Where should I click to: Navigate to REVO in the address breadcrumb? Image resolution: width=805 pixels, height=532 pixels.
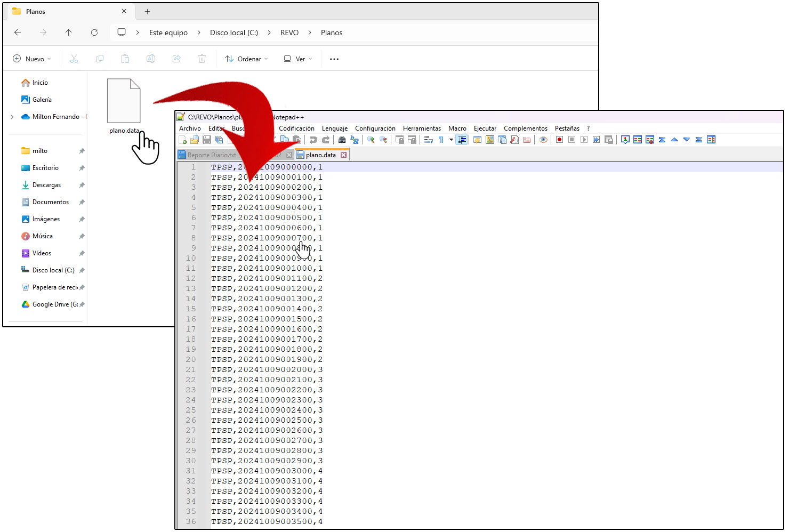click(289, 33)
